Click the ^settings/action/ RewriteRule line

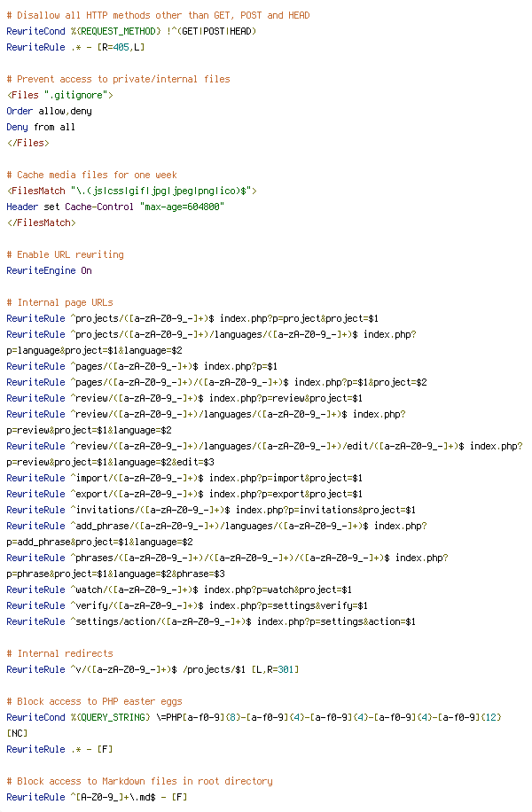(211, 622)
